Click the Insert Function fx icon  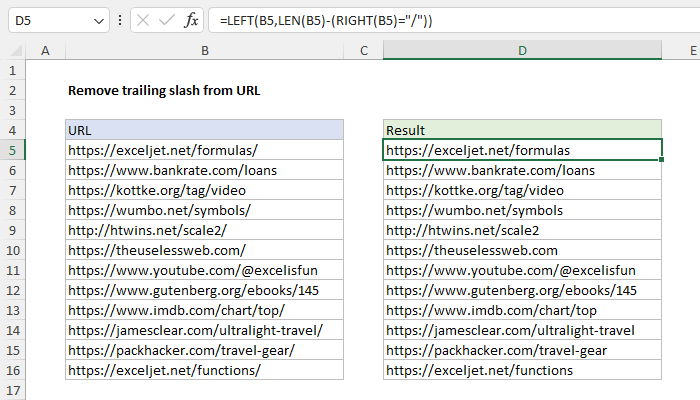tap(191, 21)
